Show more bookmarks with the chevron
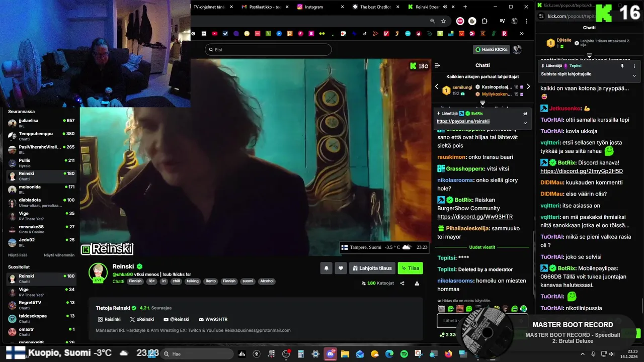This screenshot has width=644, height=362. pyautogui.click(x=522, y=34)
